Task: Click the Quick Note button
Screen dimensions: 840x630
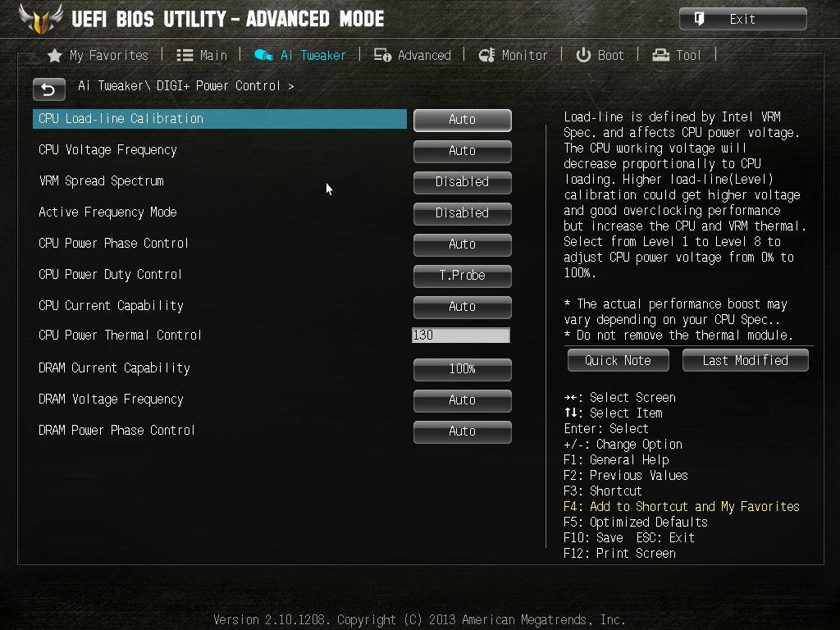Action: click(619, 361)
